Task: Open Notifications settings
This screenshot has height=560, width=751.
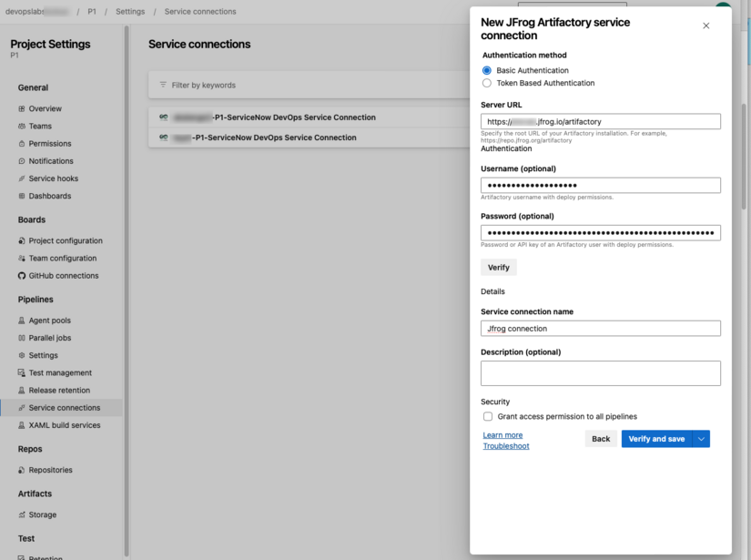Action: point(51,161)
